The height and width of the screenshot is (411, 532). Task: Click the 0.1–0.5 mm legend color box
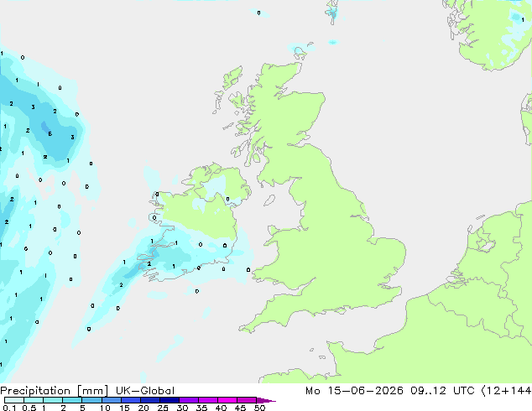click(x=14, y=400)
